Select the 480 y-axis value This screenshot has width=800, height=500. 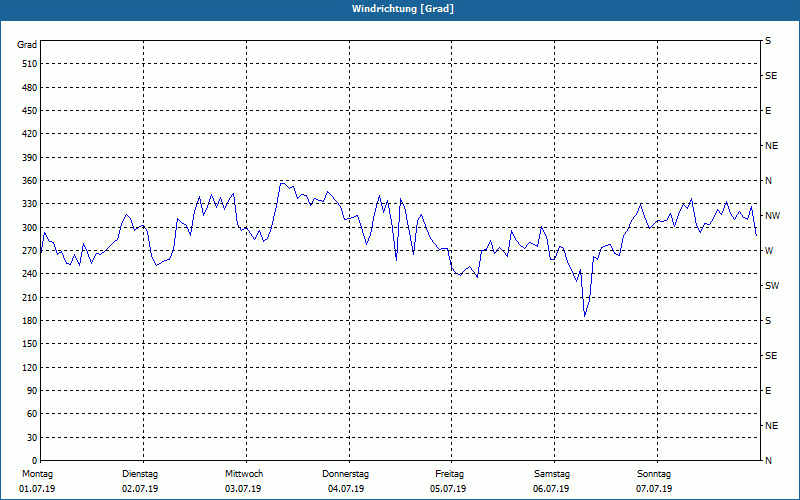(30, 88)
